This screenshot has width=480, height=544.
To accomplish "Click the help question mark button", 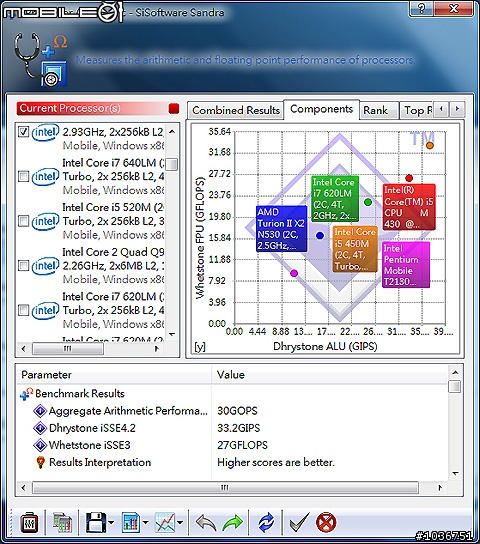I will [x=421, y=8].
